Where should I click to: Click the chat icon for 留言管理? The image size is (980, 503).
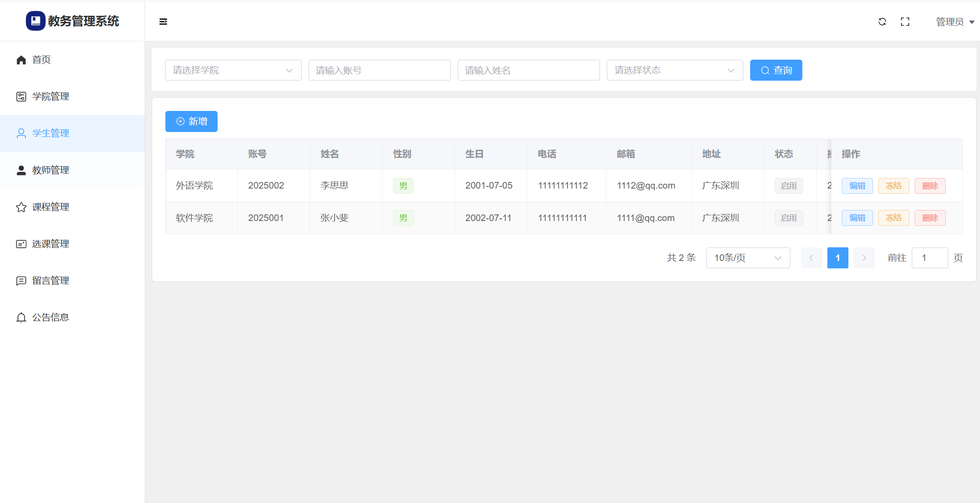coord(21,281)
